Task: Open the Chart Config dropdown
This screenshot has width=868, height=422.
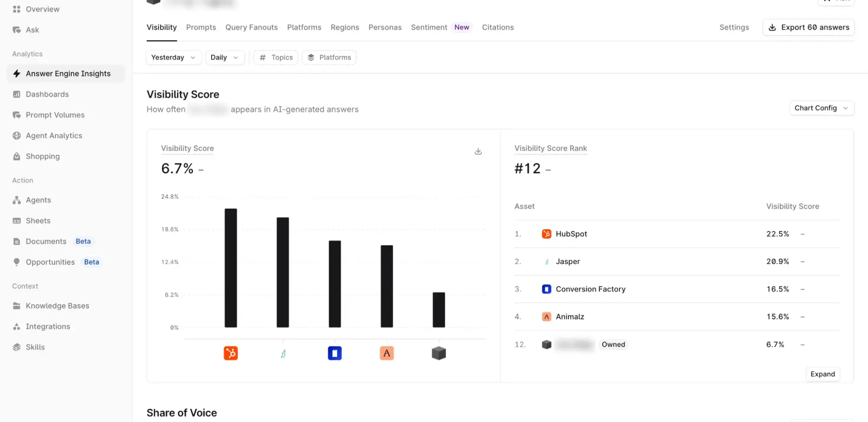Action: click(822, 108)
